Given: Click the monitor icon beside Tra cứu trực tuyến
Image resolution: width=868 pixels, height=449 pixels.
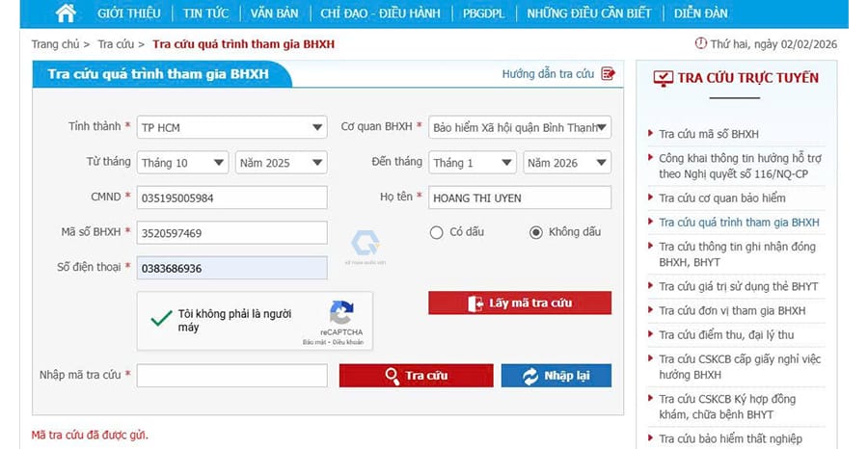Looking at the screenshot, I should (x=663, y=79).
